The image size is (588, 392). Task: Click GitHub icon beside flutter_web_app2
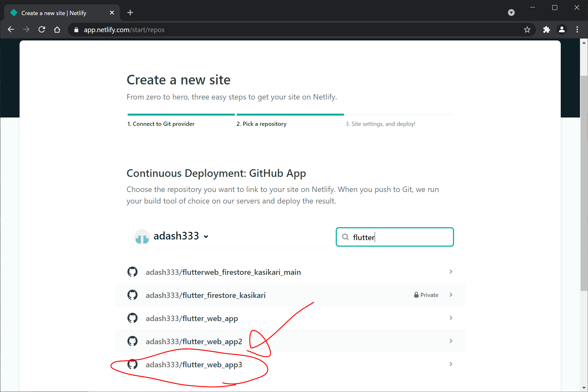pyautogui.click(x=132, y=341)
